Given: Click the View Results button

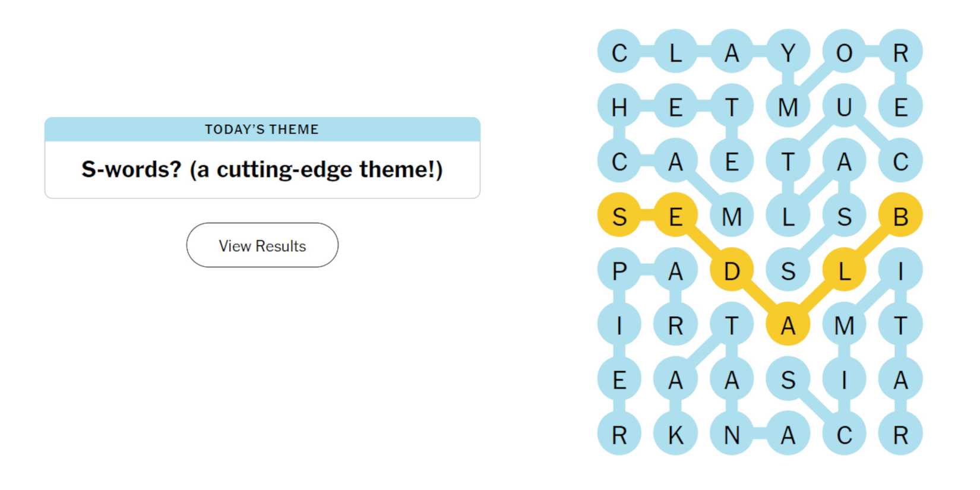Looking at the screenshot, I should (x=261, y=245).
